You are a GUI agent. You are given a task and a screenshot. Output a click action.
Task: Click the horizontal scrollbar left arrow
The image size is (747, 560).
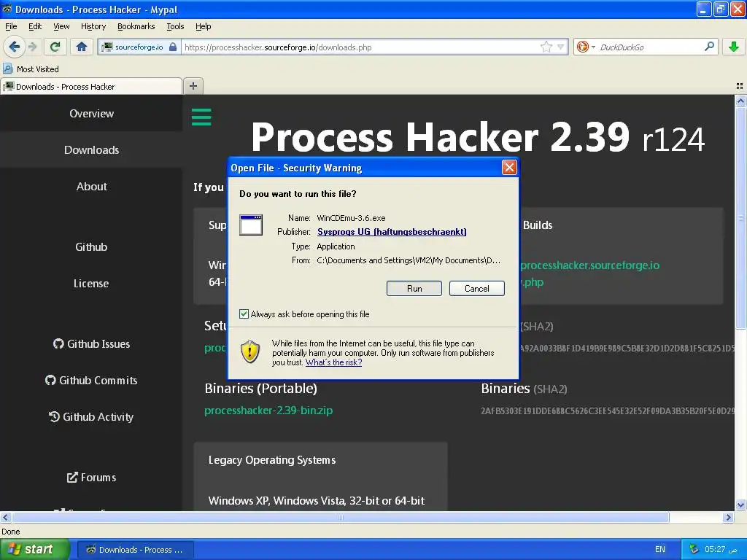(x=5, y=517)
